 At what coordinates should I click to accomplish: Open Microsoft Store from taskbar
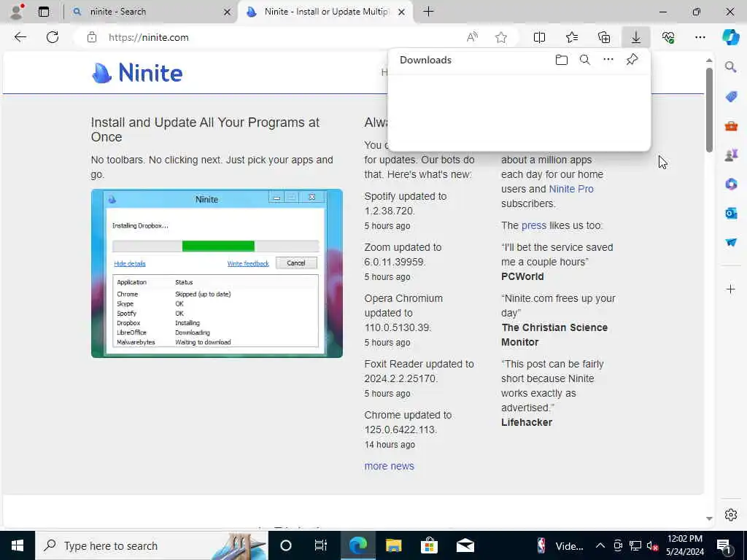[x=429, y=545]
